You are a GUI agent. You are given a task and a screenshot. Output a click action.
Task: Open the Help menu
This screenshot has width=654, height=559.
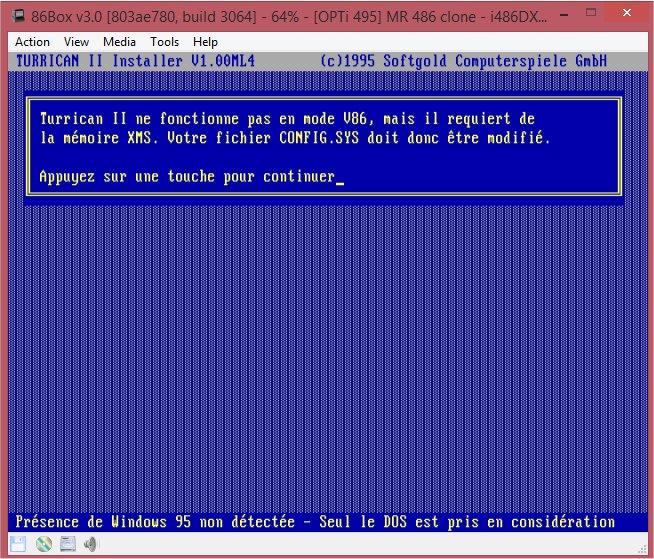coord(205,42)
